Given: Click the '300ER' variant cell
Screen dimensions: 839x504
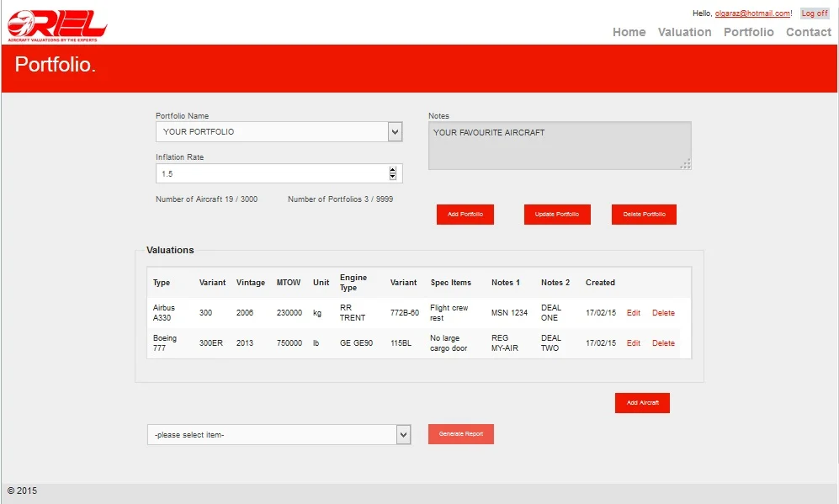Looking at the screenshot, I should coord(211,343).
